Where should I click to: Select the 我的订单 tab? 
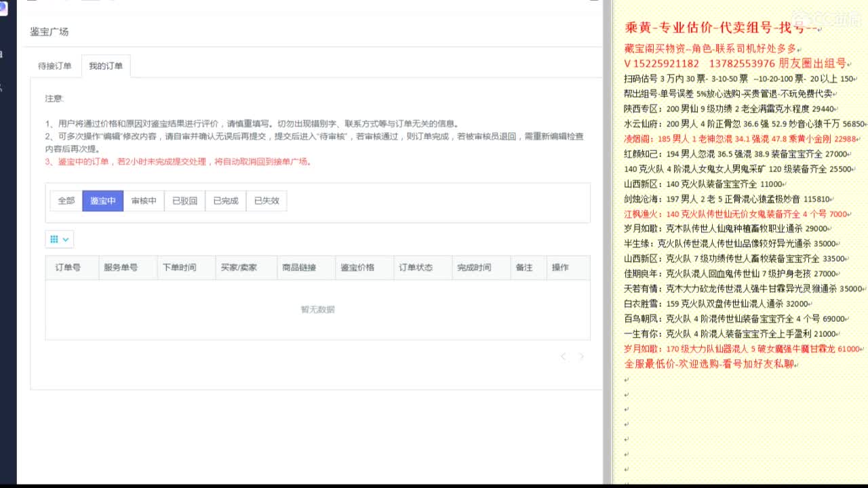point(106,66)
